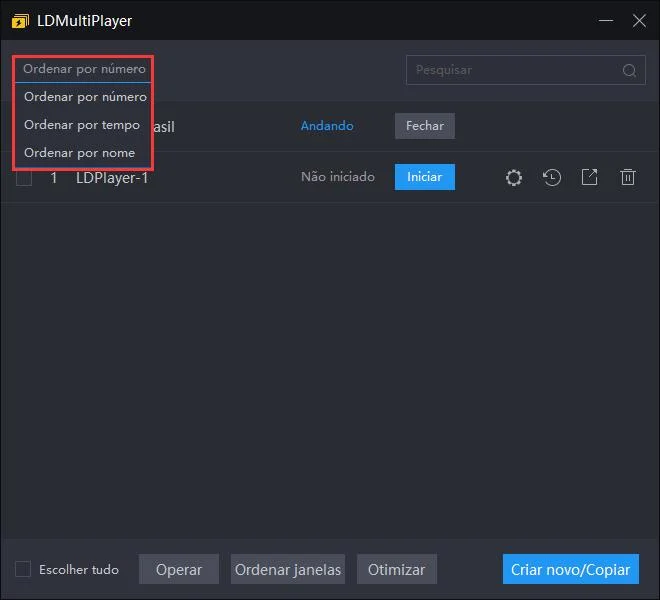Collapse the Ordenar por número dropdown header
660x600 pixels.
83,69
